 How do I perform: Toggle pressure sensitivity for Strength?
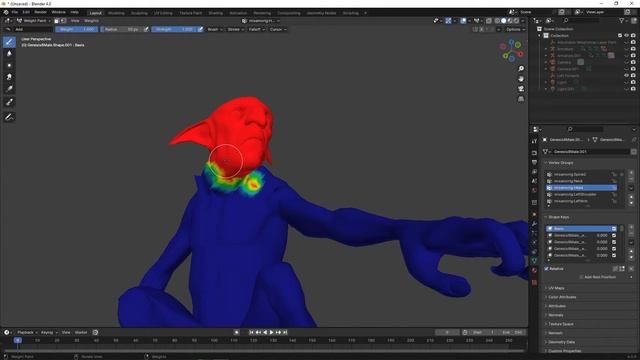point(200,29)
